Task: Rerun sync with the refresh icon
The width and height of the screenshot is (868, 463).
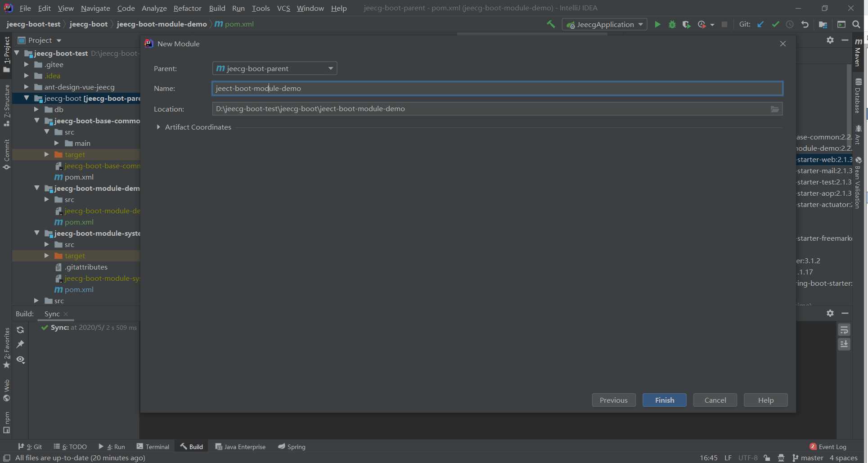Action: click(x=20, y=330)
